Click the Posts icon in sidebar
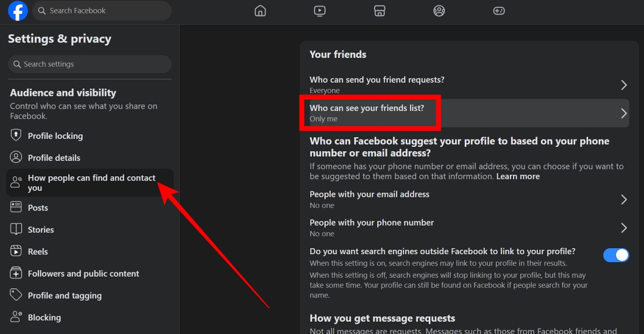Image resolution: width=644 pixels, height=334 pixels. click(16, 207)
